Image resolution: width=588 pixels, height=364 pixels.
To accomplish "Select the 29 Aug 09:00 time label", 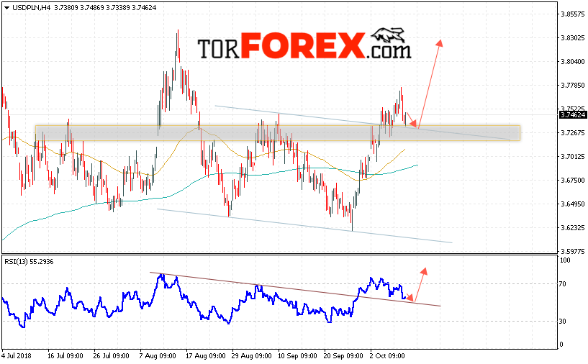I will [252, 355].
